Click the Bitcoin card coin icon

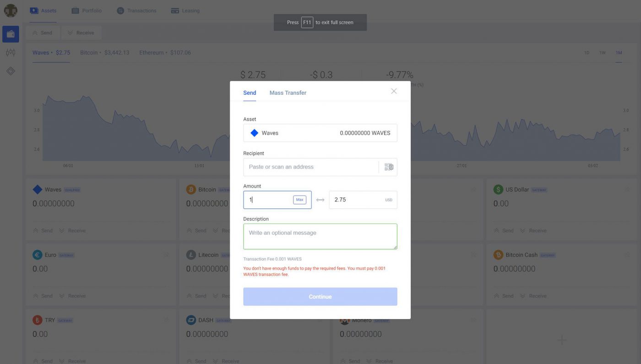pos(191,190)
